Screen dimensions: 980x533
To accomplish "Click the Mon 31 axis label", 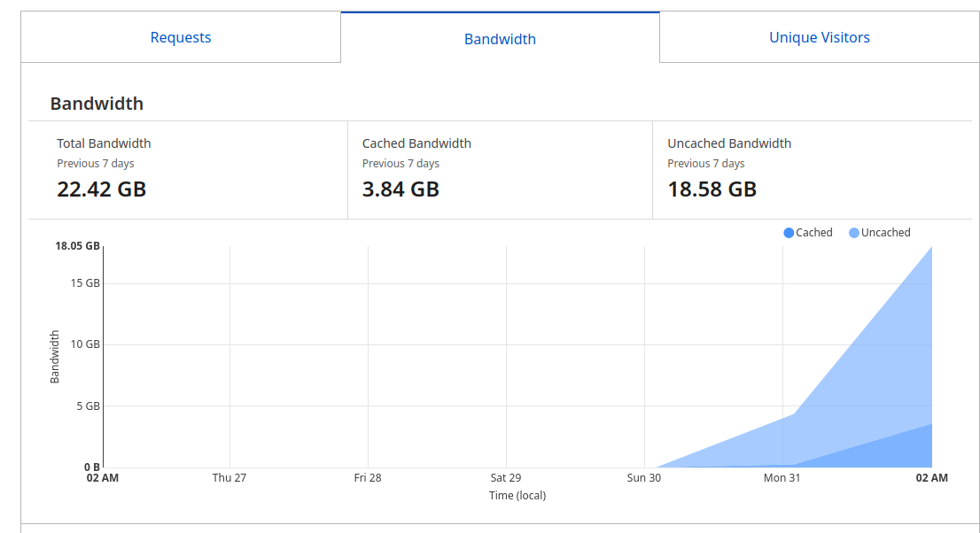I will click(782, 478).
